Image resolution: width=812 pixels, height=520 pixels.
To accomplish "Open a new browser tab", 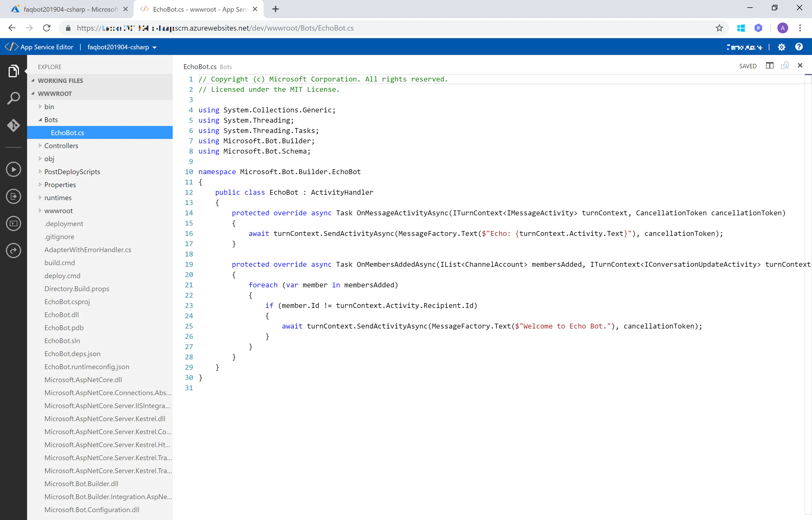I will pyautogui.click(x=275, y=9).
